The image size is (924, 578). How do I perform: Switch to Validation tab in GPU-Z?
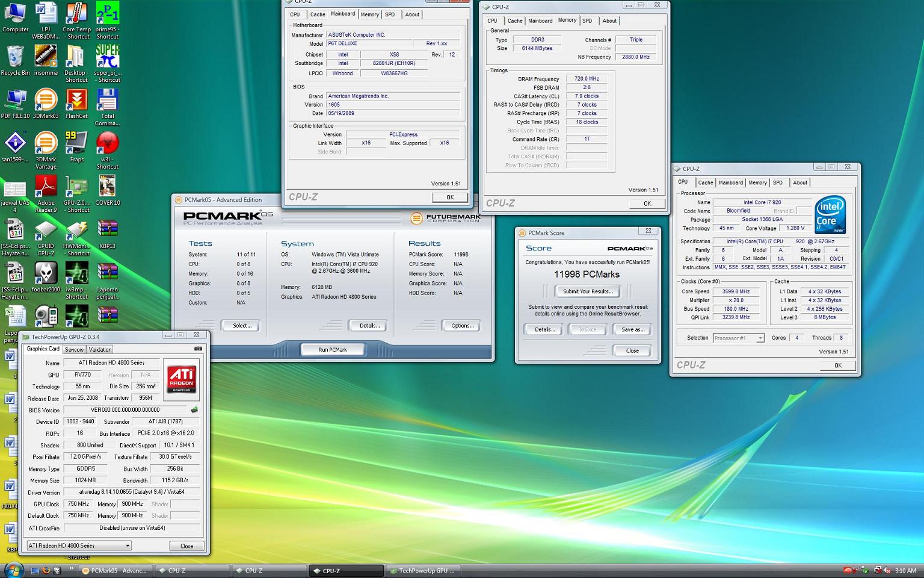pyautogui.click(x=100, y=349)
